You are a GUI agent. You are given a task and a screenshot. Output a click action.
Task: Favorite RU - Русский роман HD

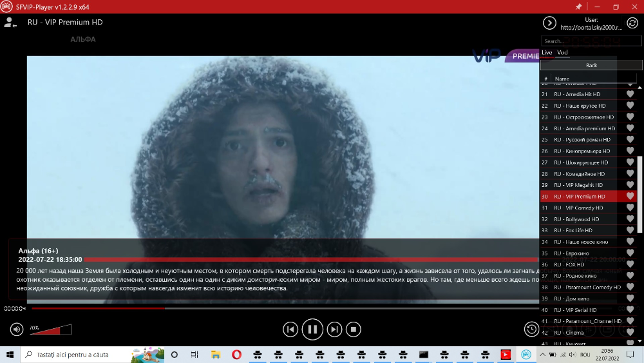630,140
